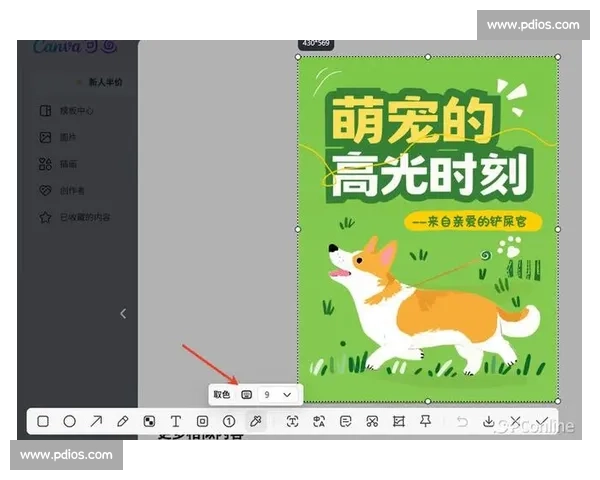This screenshot has width=600, height=480.
Task: Select the numbered step marker tool
Action: pyautogui.click(x=229, y=421)
